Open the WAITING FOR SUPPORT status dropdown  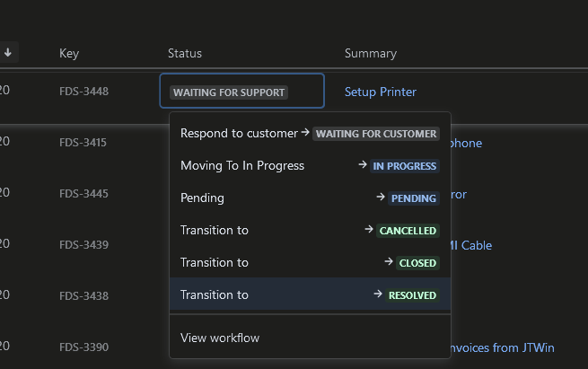pos(241,91)
